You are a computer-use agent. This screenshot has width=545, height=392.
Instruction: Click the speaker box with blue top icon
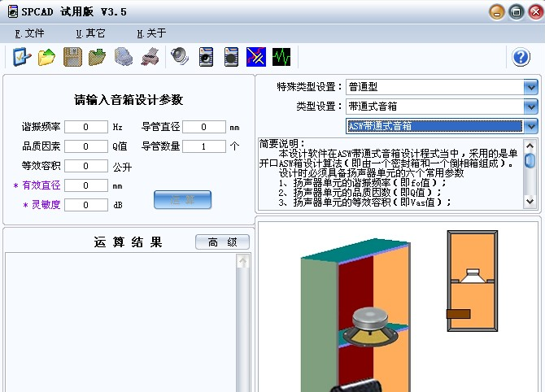(x=206, y=57)
